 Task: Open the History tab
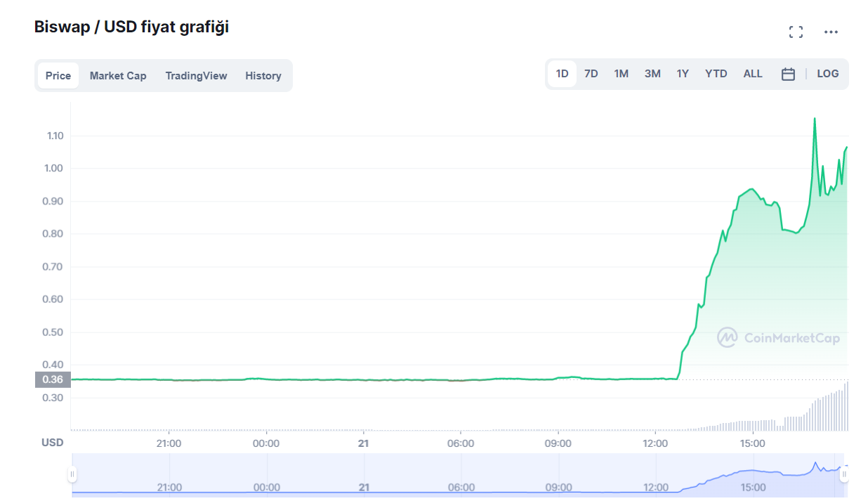[263, 76]
